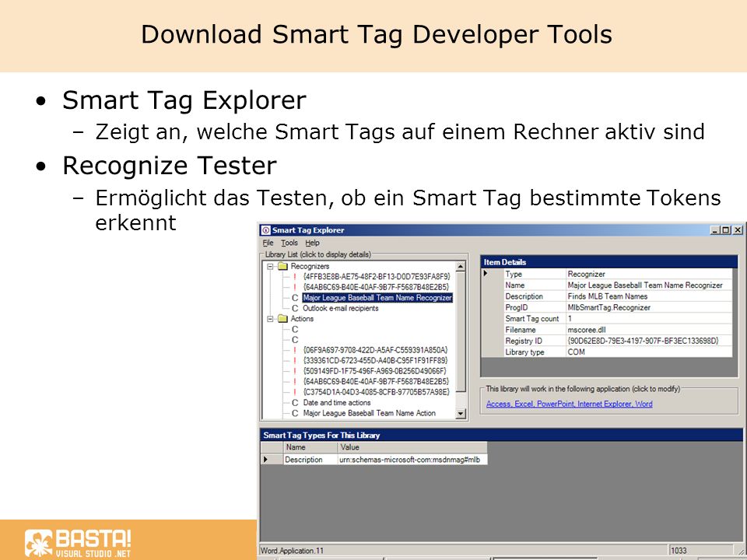Click library list scrollbar down arrow
The width and height of the screenshot is (747, 560).
click(460, 414)
